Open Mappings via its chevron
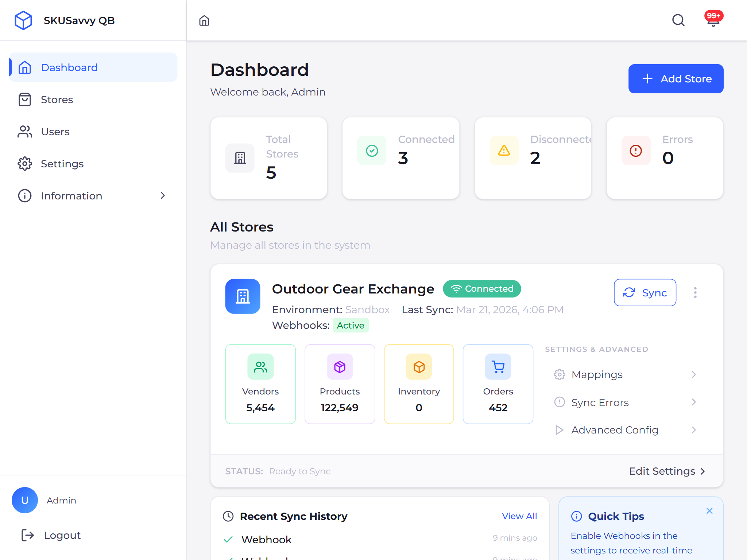Viewport: 747px width, 560px height. [694, 374]
